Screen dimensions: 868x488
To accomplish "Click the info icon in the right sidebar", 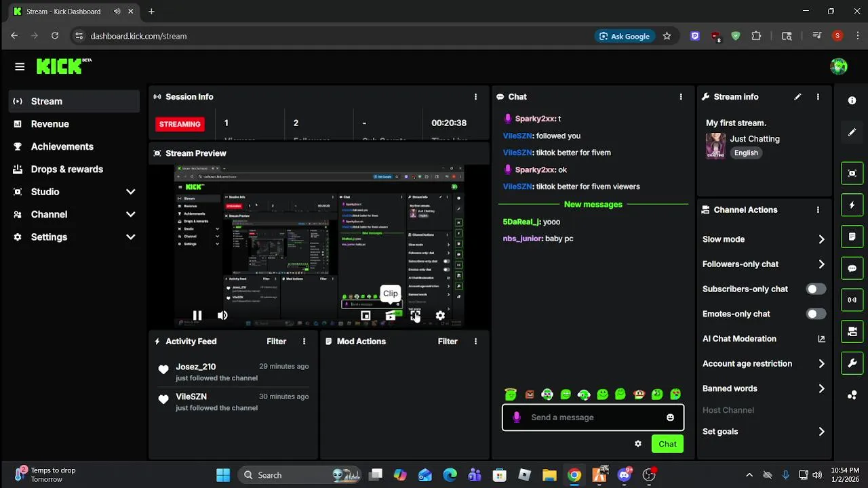I will tap(852, 100).
